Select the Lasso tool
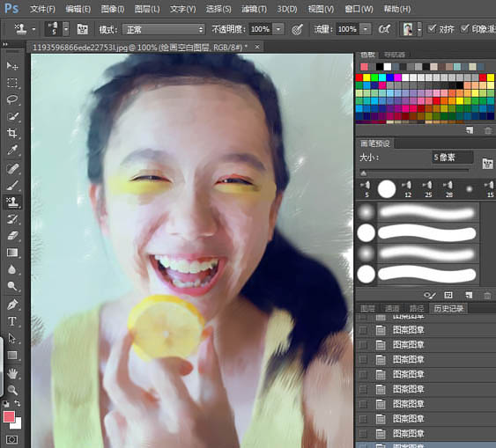The image size is (496, 448). click(12, 99)
